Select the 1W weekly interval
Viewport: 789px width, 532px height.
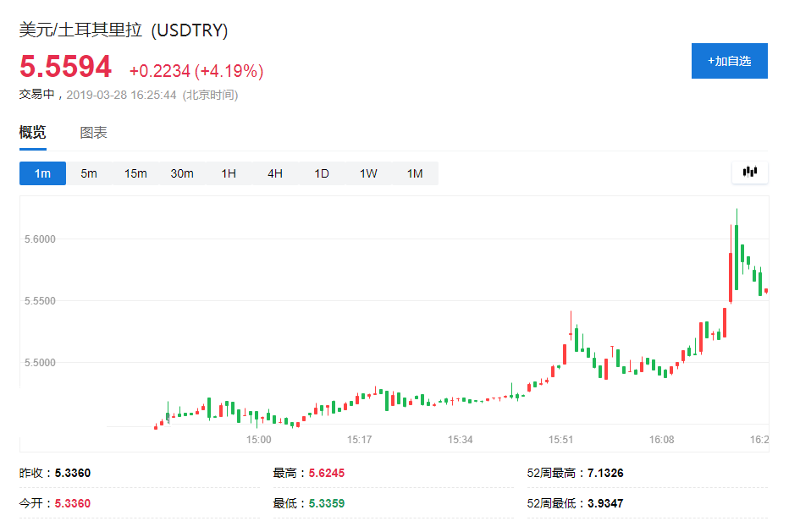click(x=368, y=173)
